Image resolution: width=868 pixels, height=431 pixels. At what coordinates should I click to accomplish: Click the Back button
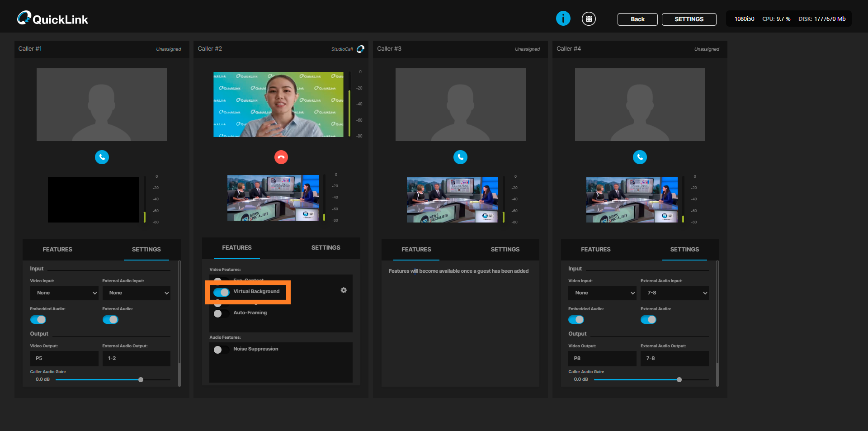point(637,19)
